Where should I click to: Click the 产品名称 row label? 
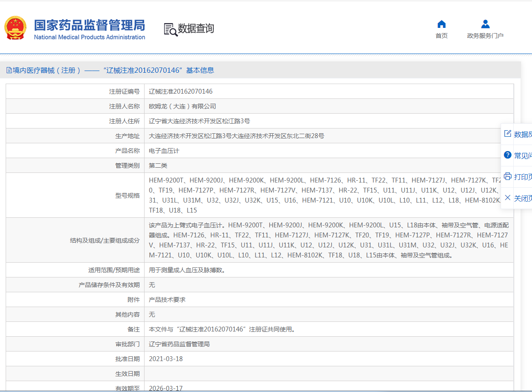(x=128, y=151)
